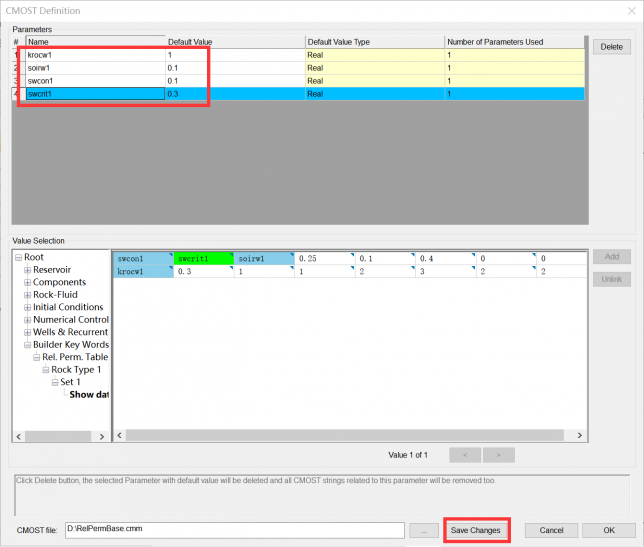Click the Cancel button
The height and width of the screenshot is (547, 644).
click(x=551, y=530)
